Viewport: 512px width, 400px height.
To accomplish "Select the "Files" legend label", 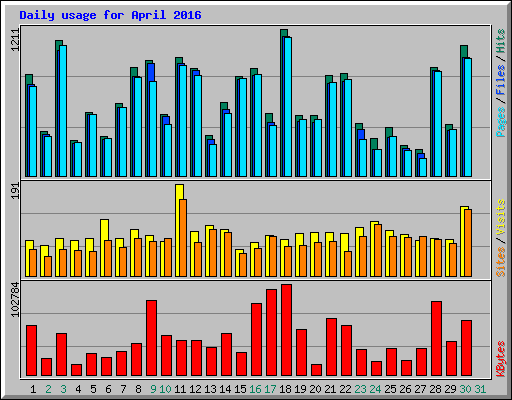I will [x=500, y=79].
